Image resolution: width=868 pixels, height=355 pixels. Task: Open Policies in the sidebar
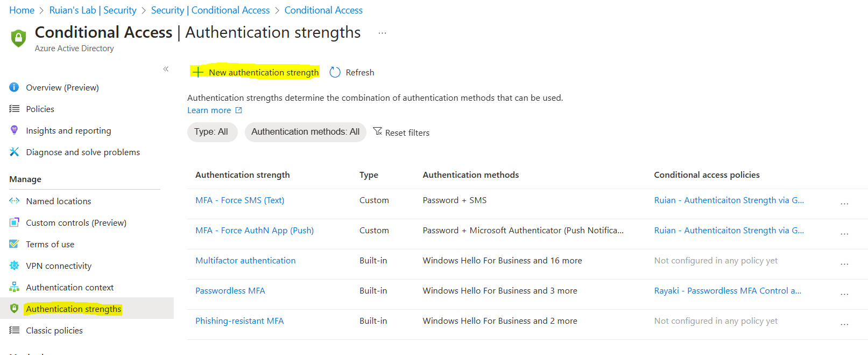click(40, 109)
